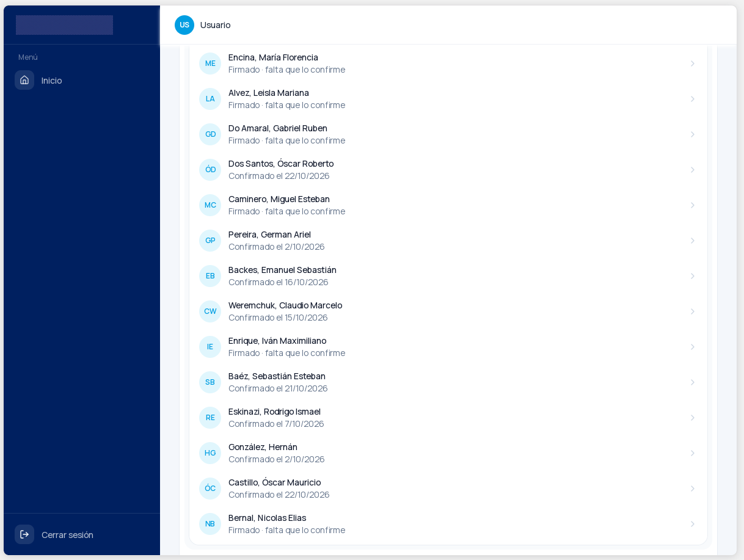
Task: Select Enrique, Iván Maximiliano entry
Action: pos(448,347)
